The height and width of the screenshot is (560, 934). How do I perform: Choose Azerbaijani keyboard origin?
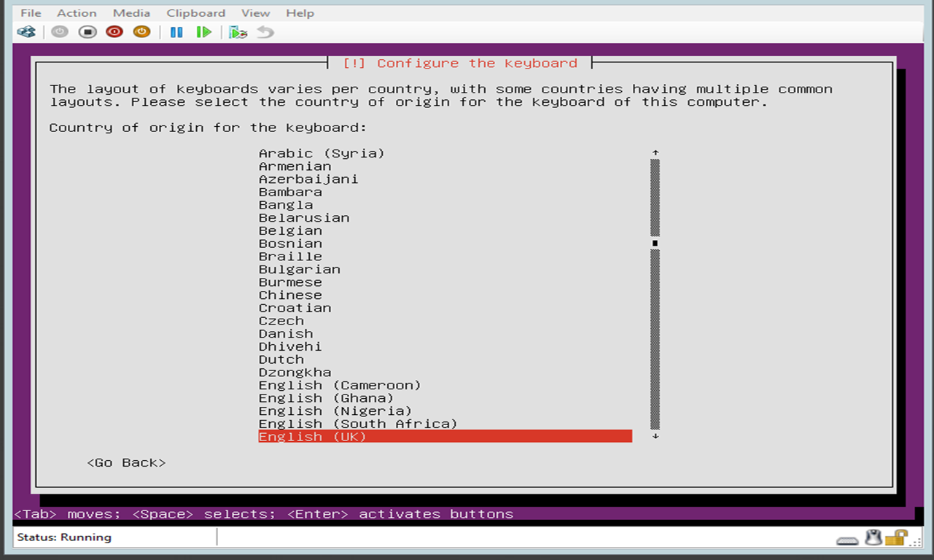445,179
